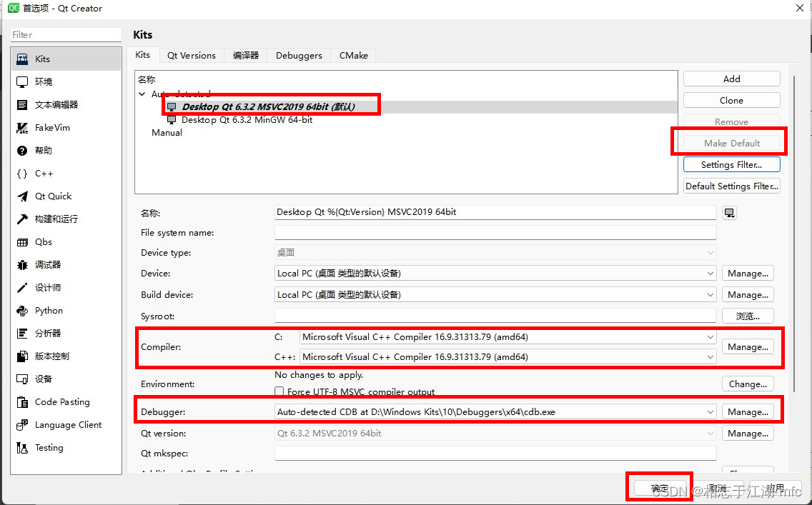This screenshot has height=505, width=812.
Task: Click the Add kit button
Action: (732, 79)
